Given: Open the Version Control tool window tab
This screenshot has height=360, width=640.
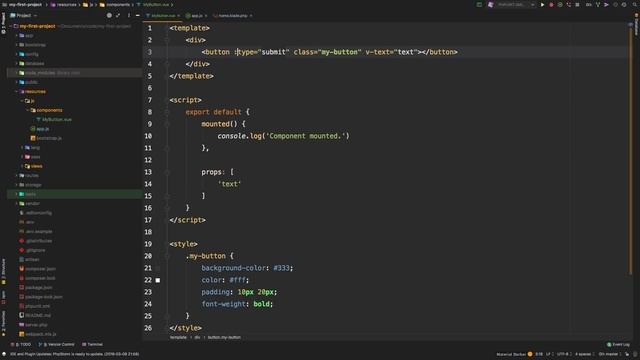Looking at the screenshot, I should [x=57, y=344].
